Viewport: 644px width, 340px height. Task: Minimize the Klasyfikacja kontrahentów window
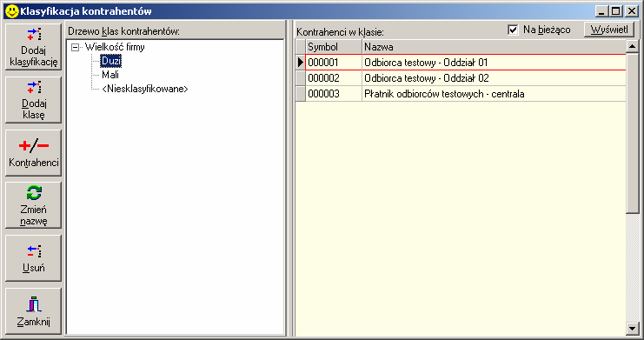tap(601, 11)
